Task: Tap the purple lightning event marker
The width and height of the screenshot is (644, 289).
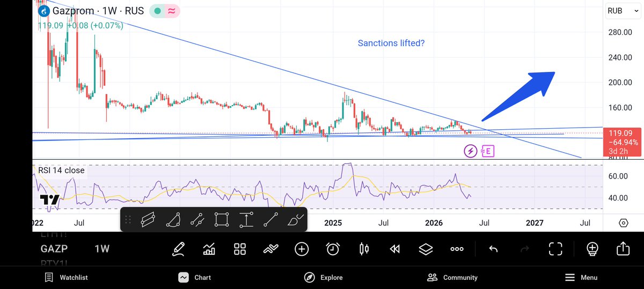Action: (x=471, y=151)
